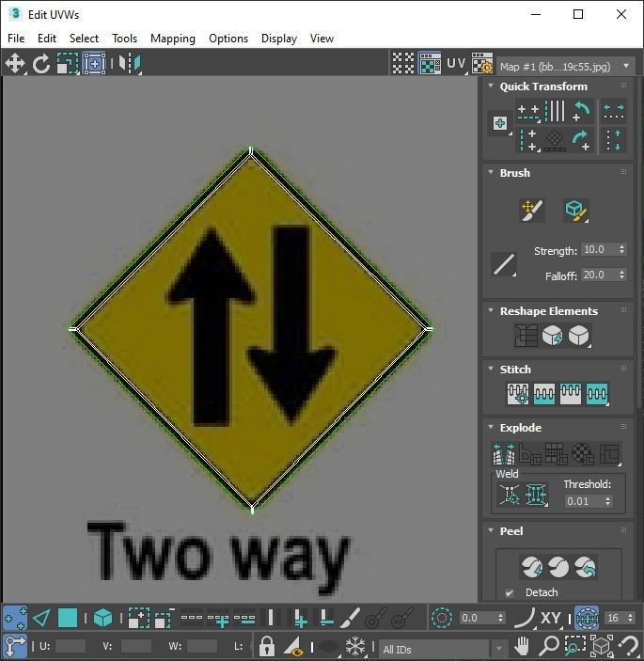Click Target Weld icon

[510, 495]
